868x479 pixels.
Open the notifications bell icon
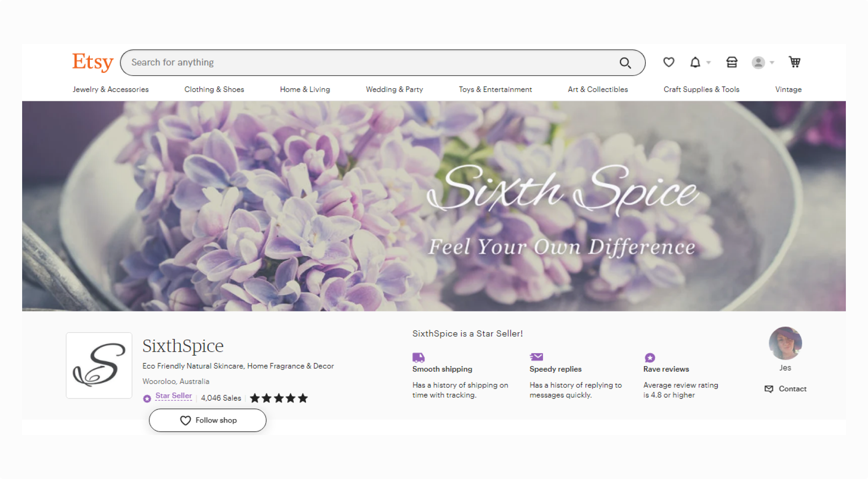click(695, 63)
